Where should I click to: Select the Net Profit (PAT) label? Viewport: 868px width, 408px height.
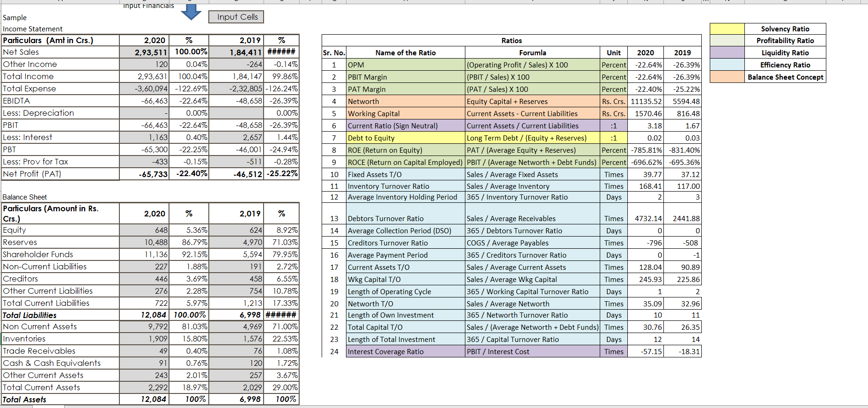click(x=60, y=174)
